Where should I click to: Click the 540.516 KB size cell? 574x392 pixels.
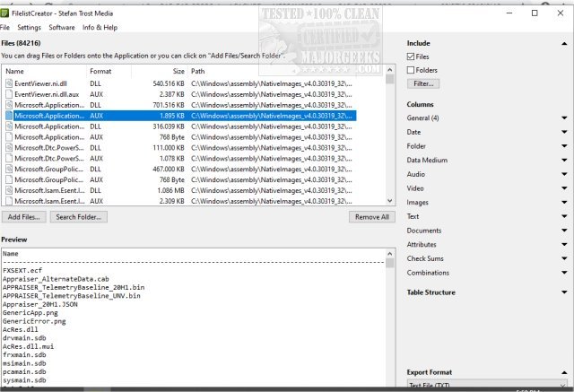(x=169, y=83)
